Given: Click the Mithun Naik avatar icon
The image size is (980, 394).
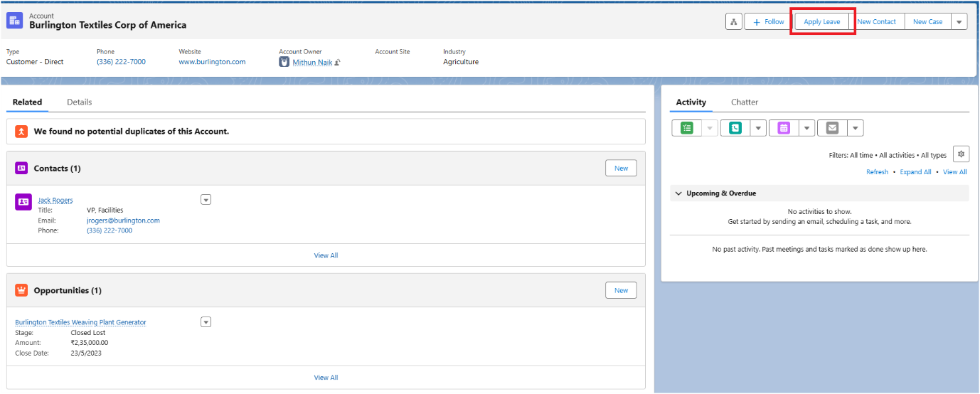Looking at the screenshot, I should pyautogui.click(x=284, y=62).
